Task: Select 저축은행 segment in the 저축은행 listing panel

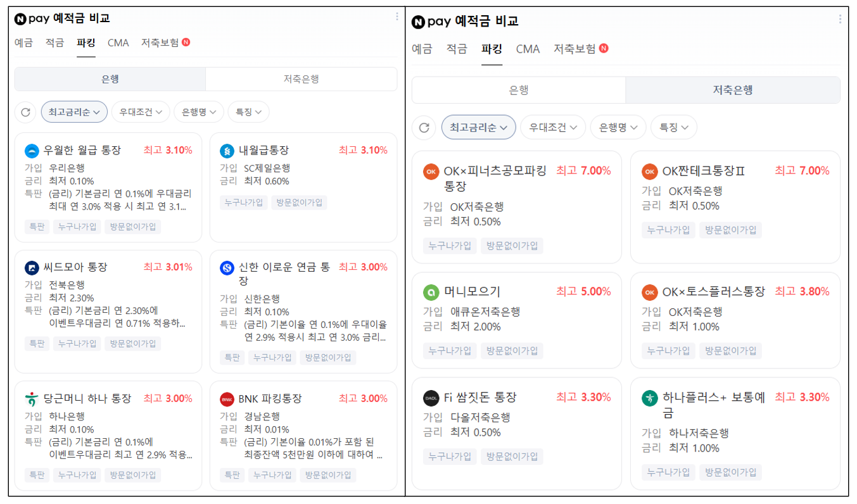Action: [733, 90]
